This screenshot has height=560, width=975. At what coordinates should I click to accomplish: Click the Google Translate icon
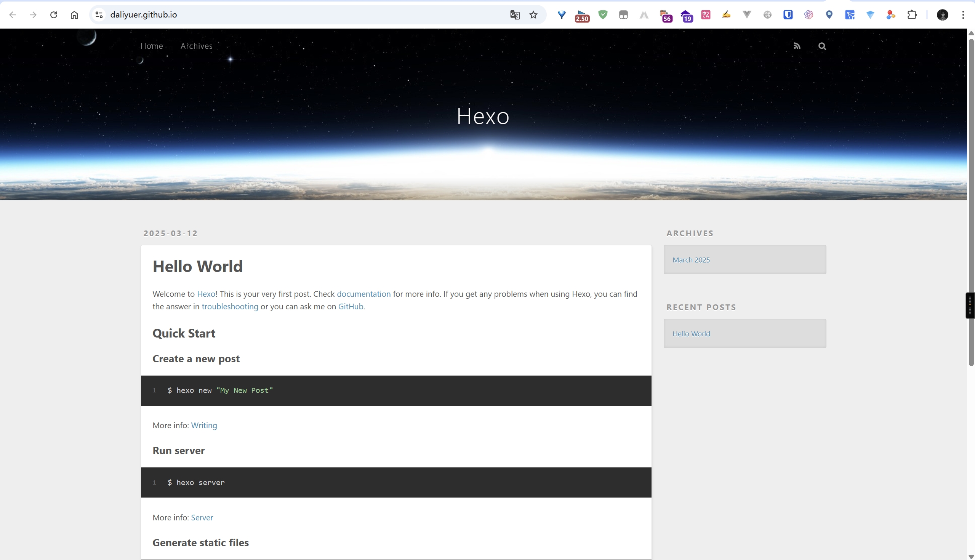coord(515,15)
